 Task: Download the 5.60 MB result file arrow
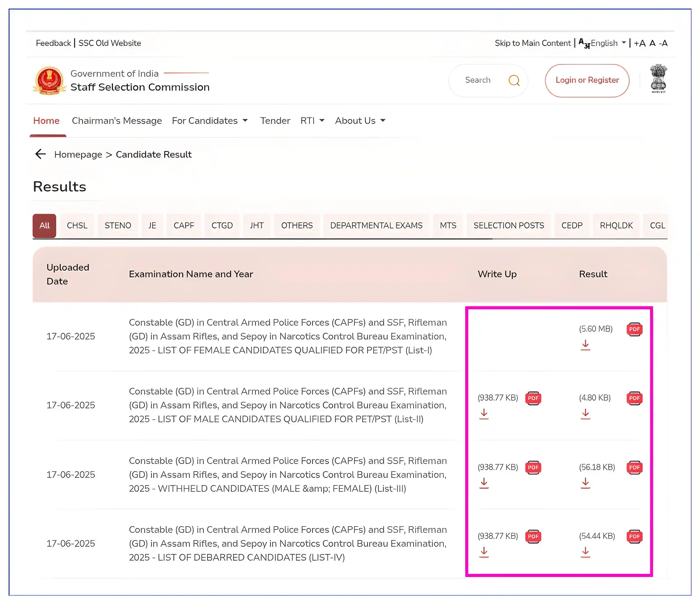[x=585, y=345]
